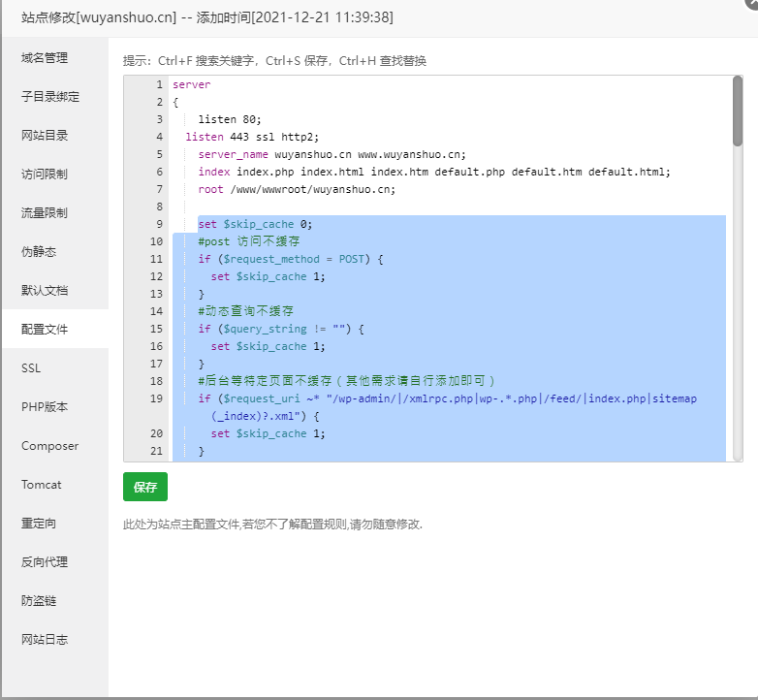Click the 'listen 443 ssl http2;' line

(252, 137)
